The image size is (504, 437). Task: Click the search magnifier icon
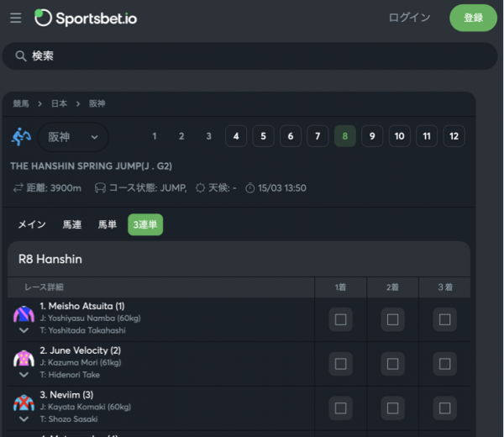coord(21,56)
